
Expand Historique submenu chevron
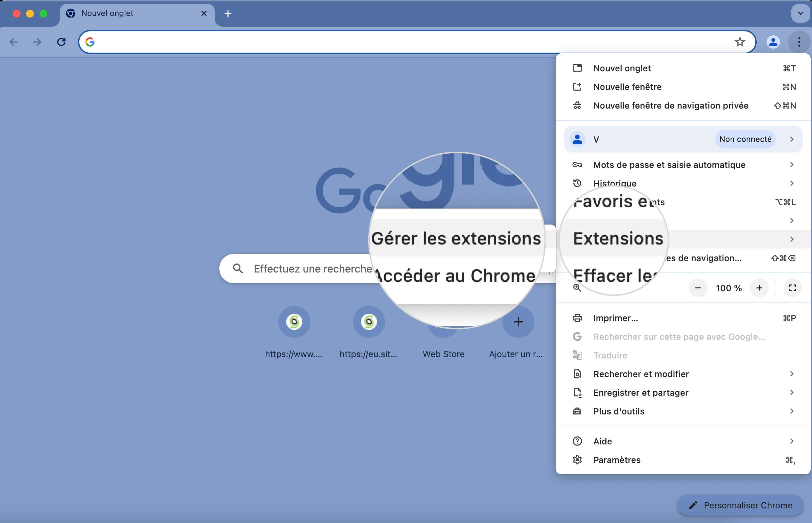point(792,184)
